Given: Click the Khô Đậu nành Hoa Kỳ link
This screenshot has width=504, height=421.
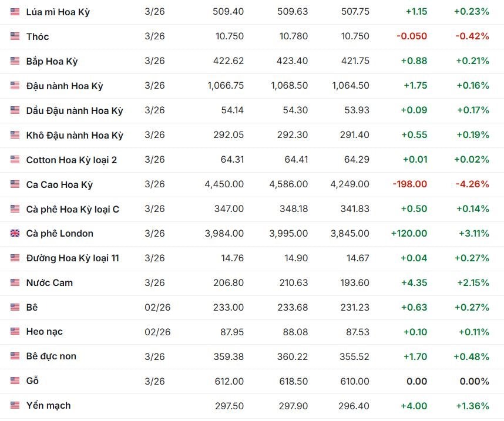Looking at the screenshot, I should click(75, 135).
